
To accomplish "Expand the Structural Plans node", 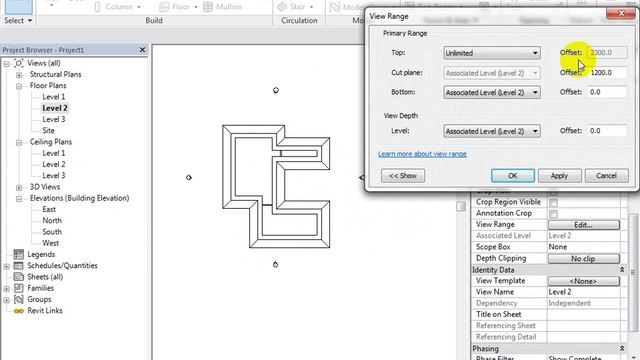I will click(19, 75).
